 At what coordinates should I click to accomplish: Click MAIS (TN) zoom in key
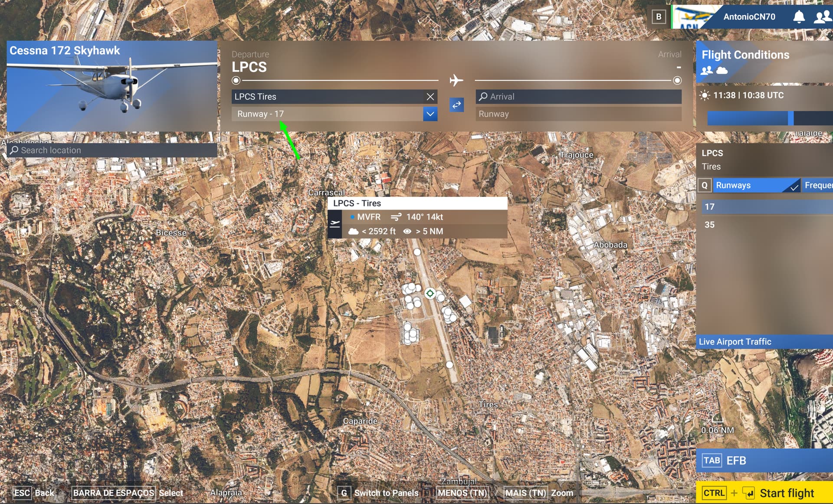[525, 493]
